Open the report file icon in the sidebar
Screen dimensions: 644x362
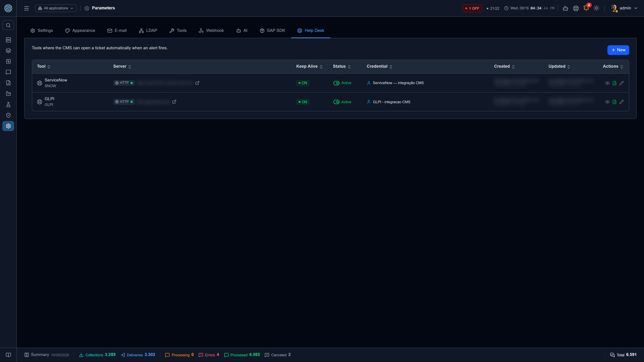[8, 83]
